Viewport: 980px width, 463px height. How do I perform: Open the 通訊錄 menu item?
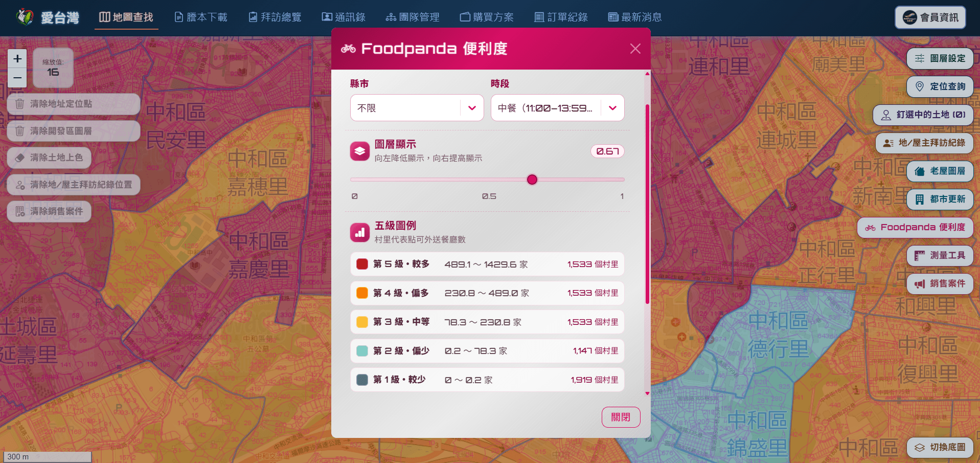tap(344, 17)
